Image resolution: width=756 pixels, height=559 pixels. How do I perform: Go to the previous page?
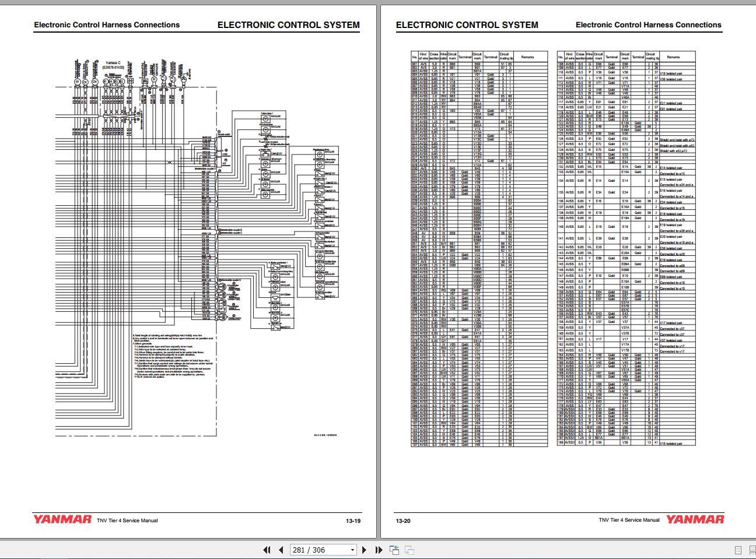pyautogui.click(x=281, y=550)
